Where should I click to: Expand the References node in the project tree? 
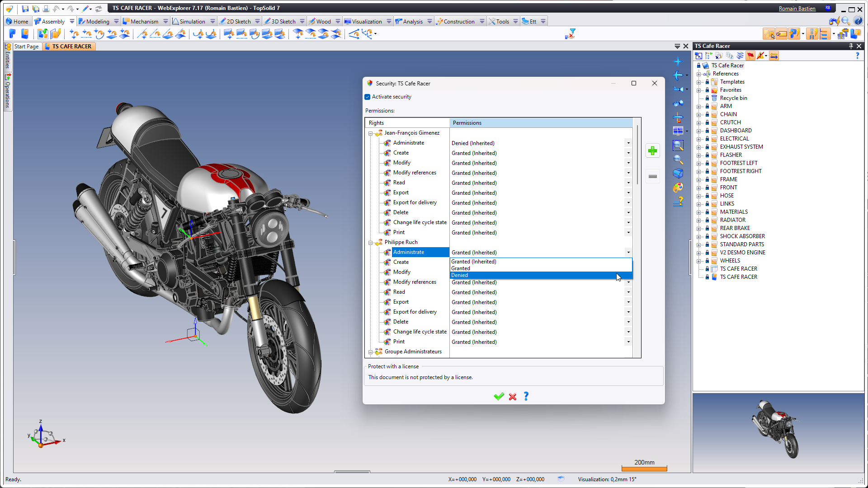[699, 74]
